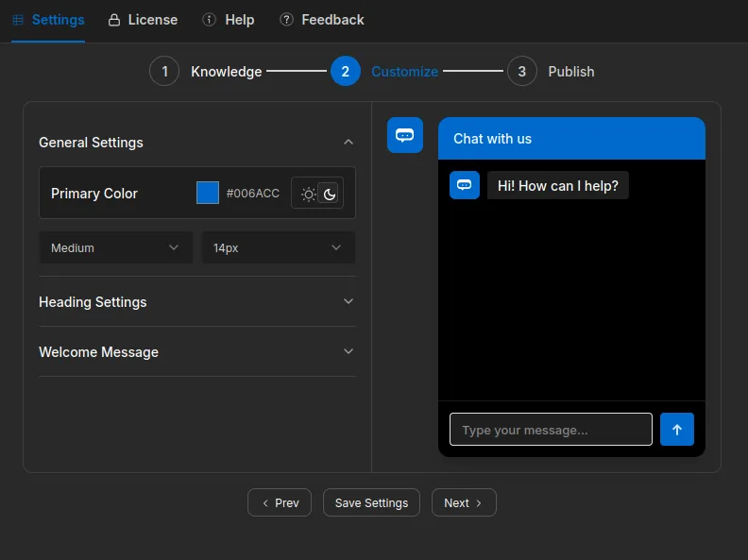Click step 2 circle

(x=346, y=71)
